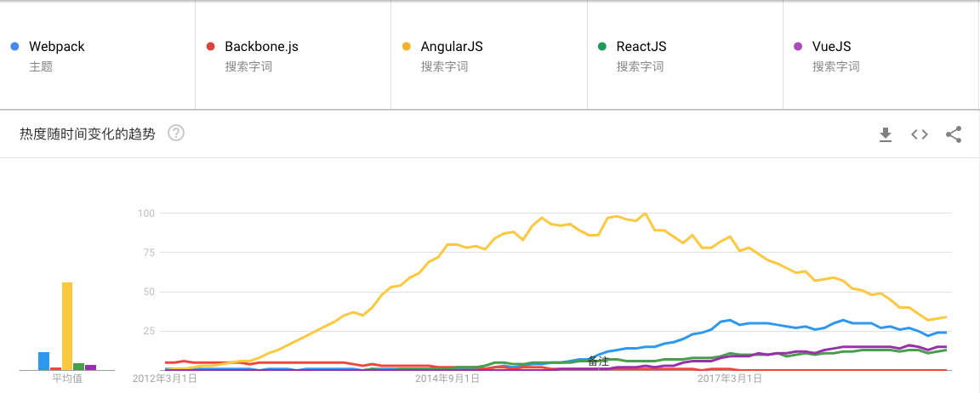Click the blue Webpack average bar

(x=44, y=361)
